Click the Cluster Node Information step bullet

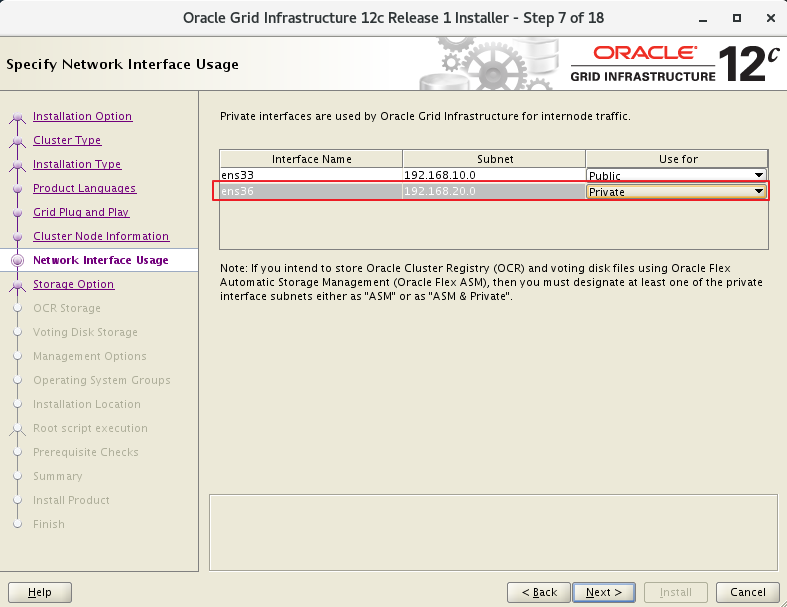point(18,236)
